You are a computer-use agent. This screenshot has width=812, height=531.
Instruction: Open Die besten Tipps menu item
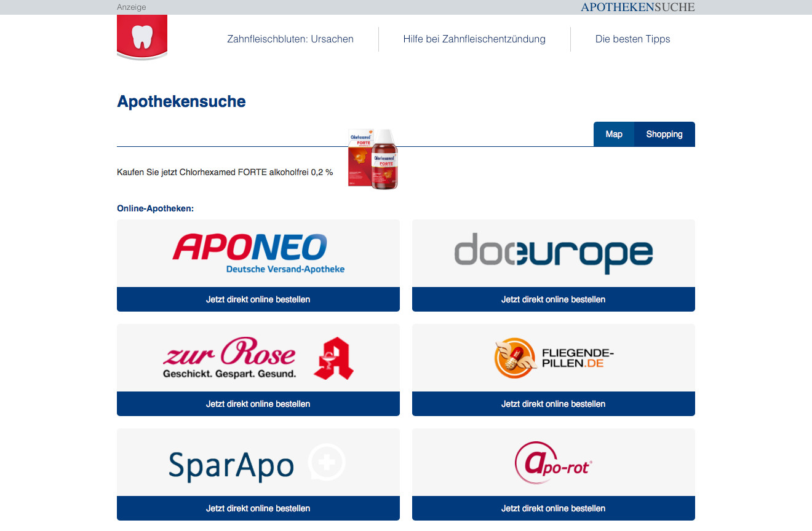633,39
